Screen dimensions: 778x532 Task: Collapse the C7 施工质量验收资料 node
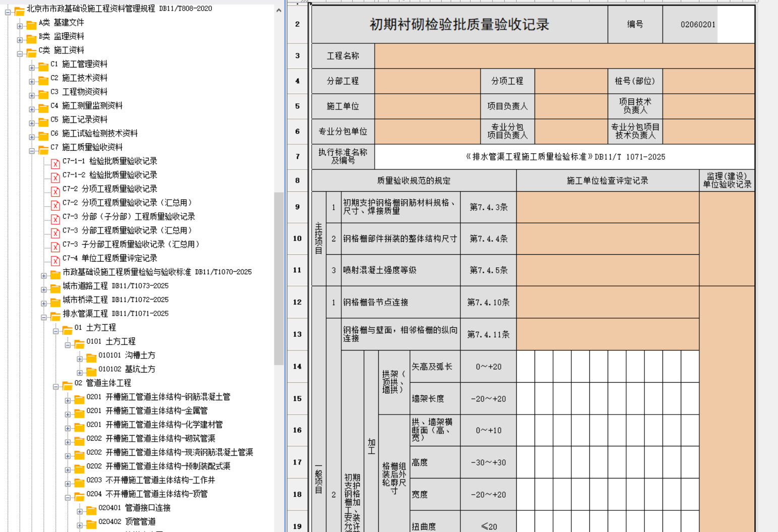coord(32,151)
